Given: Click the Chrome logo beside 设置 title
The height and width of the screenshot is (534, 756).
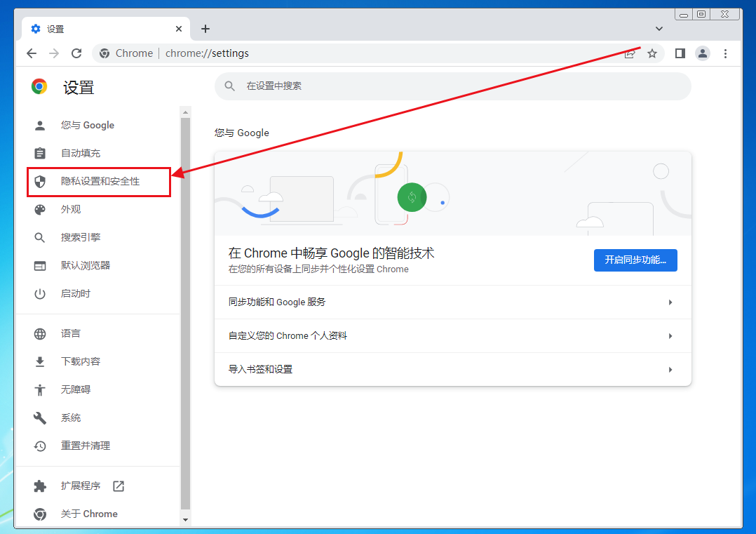Looking at the screenshot, I should (39, 87).
